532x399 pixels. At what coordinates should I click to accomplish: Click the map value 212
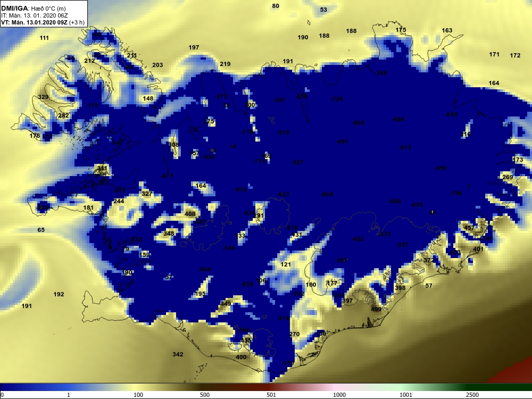click(x=89, y=61)
